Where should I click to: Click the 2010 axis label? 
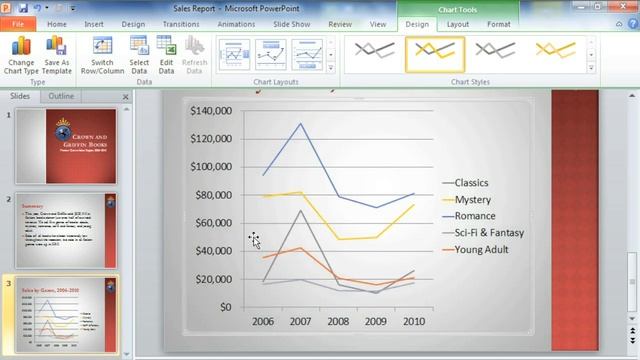click(414, 321)
